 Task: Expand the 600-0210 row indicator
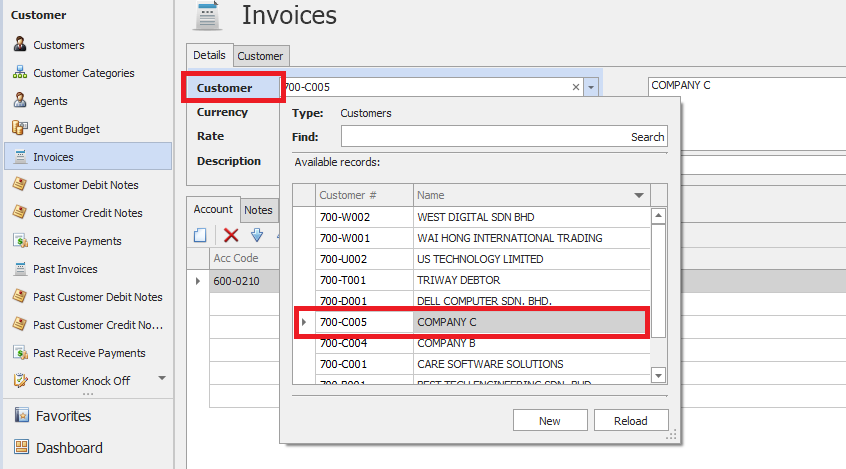198,281
